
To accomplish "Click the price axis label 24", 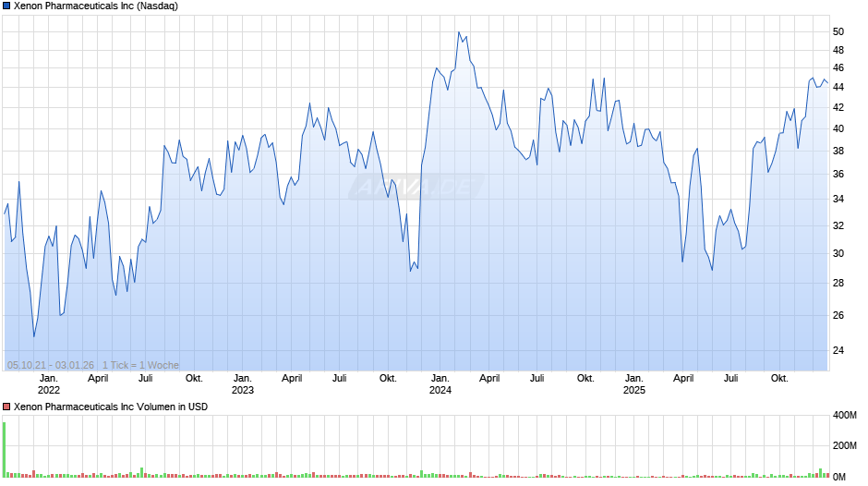I will pos(838,350).
